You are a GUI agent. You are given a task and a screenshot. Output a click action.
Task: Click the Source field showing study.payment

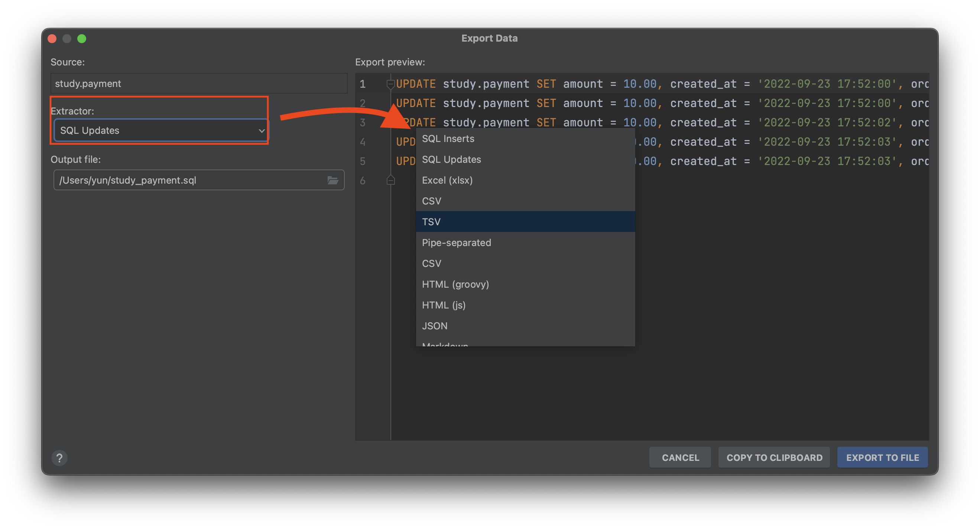coord(199,83)
